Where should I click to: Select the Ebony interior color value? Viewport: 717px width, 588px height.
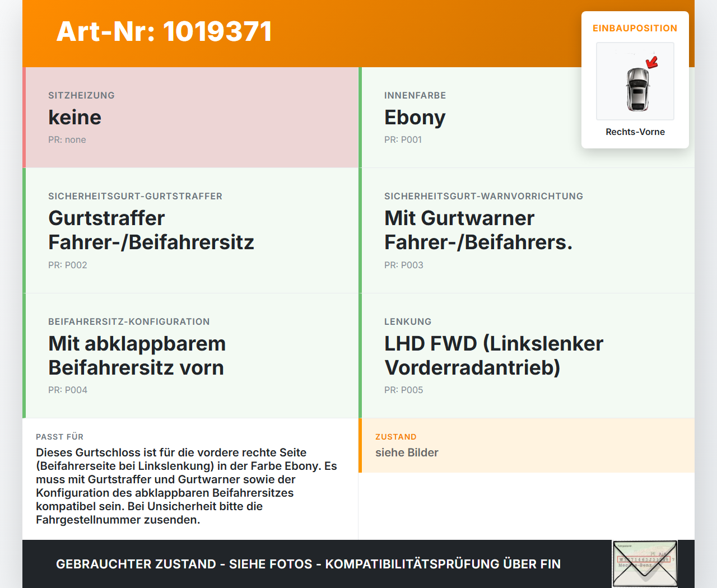pos(415,118)
